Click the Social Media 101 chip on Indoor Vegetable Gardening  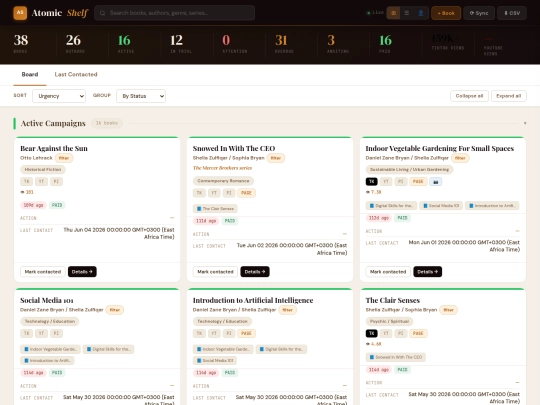pos(441,206)
